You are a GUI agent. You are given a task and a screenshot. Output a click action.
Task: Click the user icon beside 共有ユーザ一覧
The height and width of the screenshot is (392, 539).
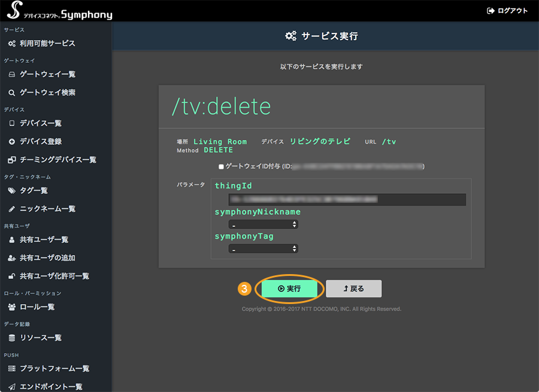coord(12,240)
